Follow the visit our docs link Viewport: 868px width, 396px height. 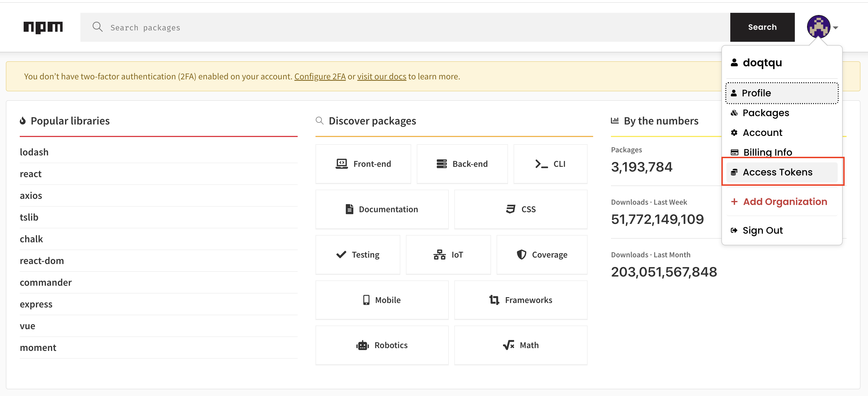point(381,77)
